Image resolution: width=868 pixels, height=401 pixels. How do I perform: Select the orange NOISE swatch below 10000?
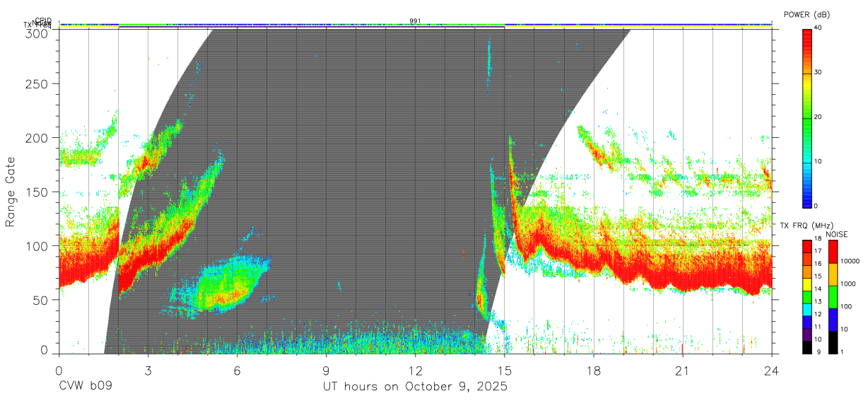[832, 274]
